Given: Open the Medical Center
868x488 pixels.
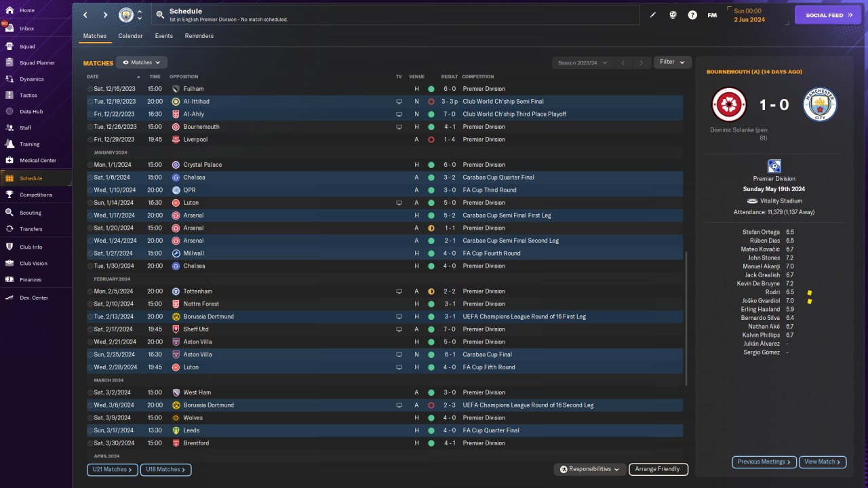Looking at the screenshot, I should tap(38, 161).
